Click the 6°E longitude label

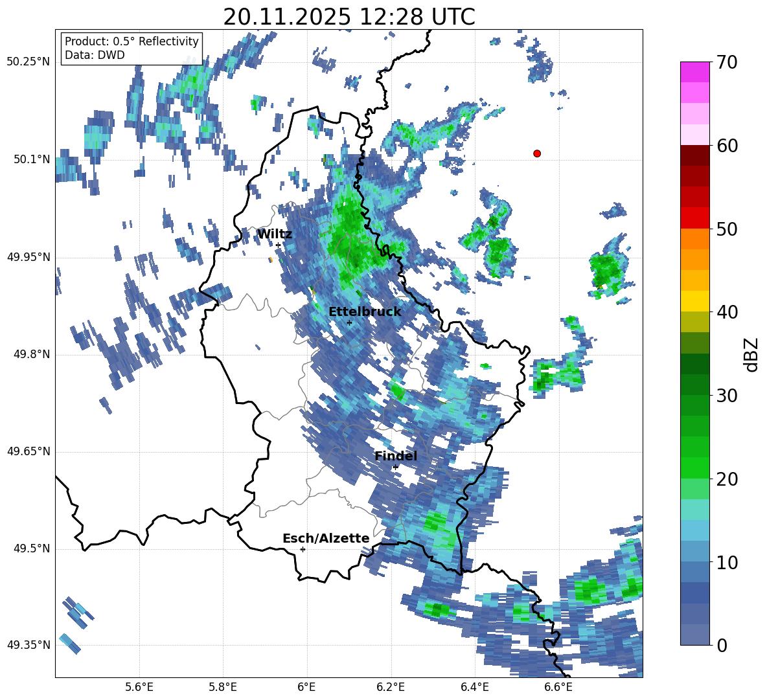click(x=306, y=687)
